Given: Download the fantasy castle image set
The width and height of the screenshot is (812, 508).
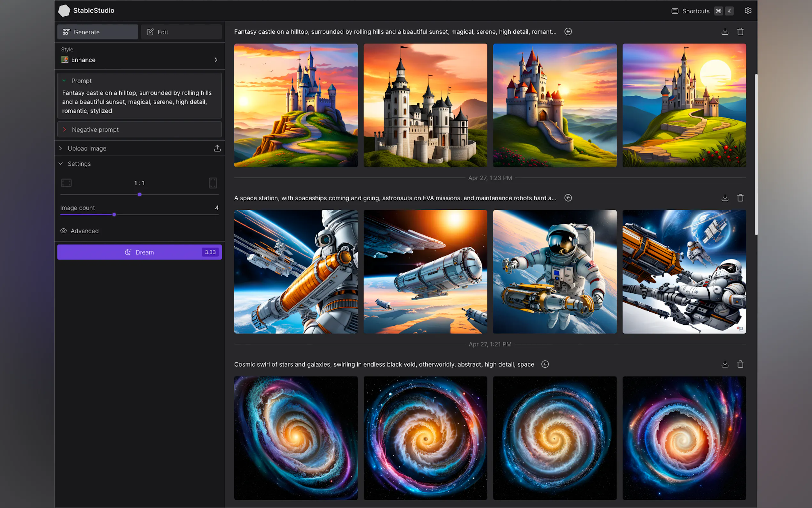Looking at the screenshot, I should (x=725, y=31).
